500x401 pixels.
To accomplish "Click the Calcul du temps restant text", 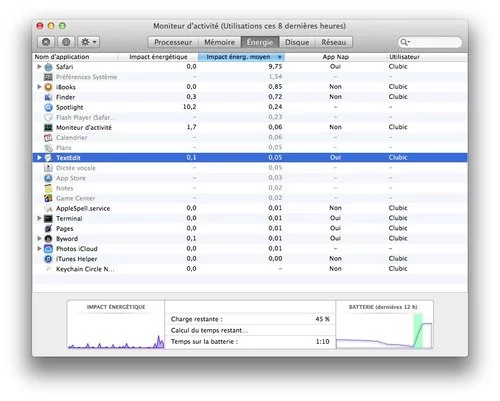I will point(209,330).
